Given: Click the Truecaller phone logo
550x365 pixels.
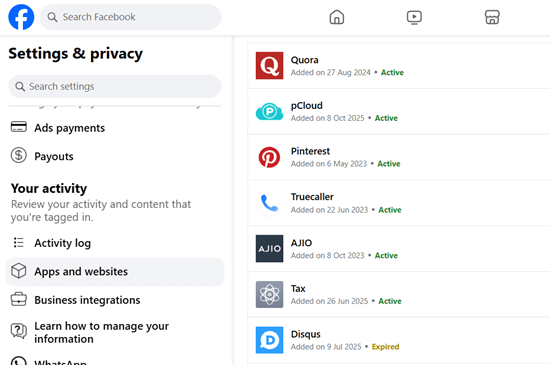Looking at the screenshot, I should click(x=269, y=203).
